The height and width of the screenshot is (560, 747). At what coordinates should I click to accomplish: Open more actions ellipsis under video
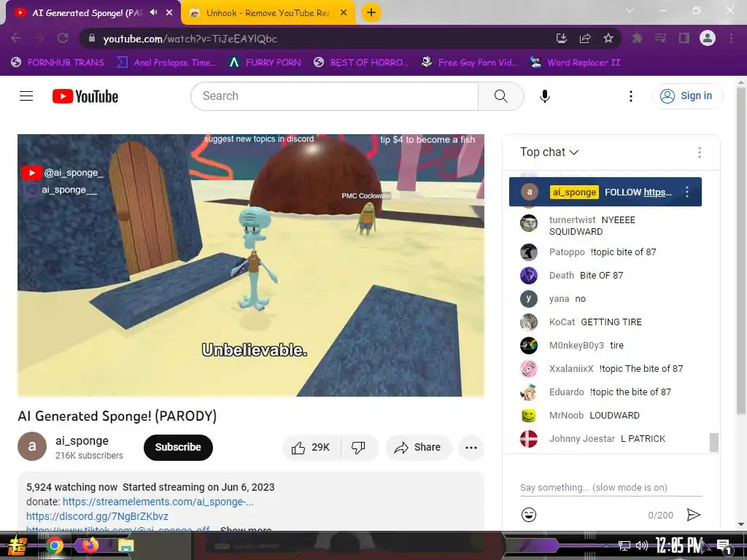pyautogui.click(x=471, y=447)
